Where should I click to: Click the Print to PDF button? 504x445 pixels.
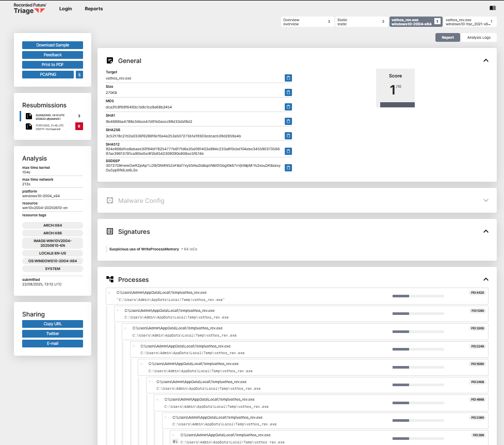tap(53, 65)
